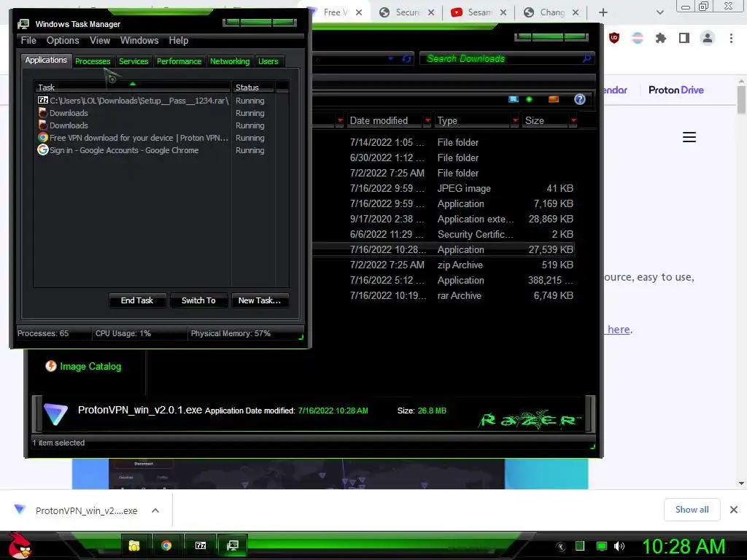Open the Windows menu in Task Manager
The image size is (747, 560).
tap(139, 41)
